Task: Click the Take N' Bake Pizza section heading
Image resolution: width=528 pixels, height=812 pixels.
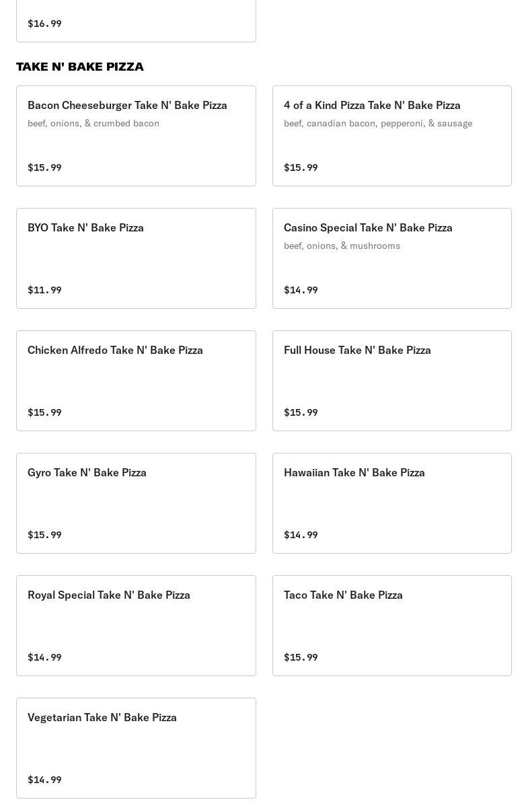Action: click(80, 67)
